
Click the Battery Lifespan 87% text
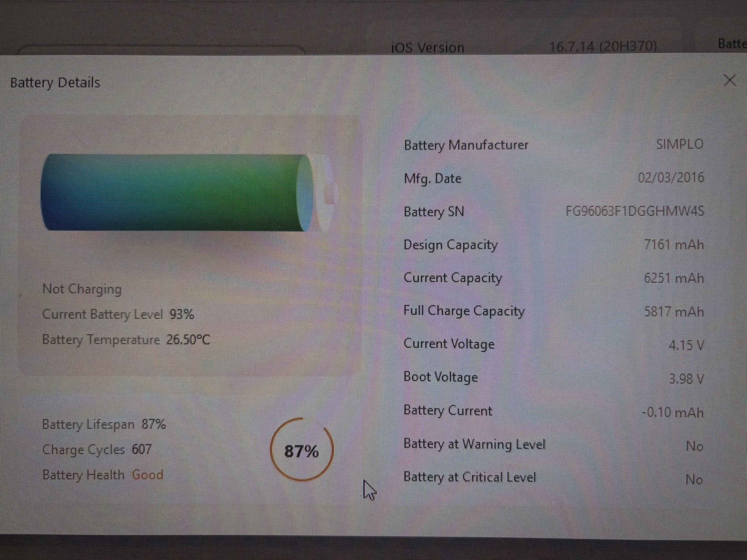tap(104, 424)
